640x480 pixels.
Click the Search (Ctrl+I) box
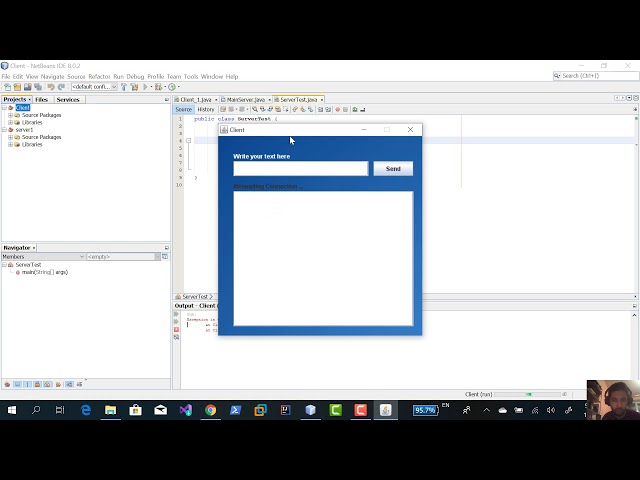(x=596, y=76)
